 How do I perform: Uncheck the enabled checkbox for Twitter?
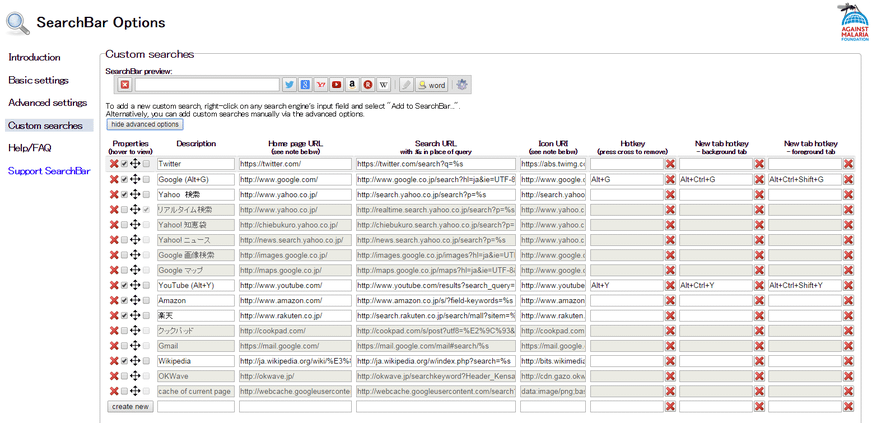click(x=125, y=164)
